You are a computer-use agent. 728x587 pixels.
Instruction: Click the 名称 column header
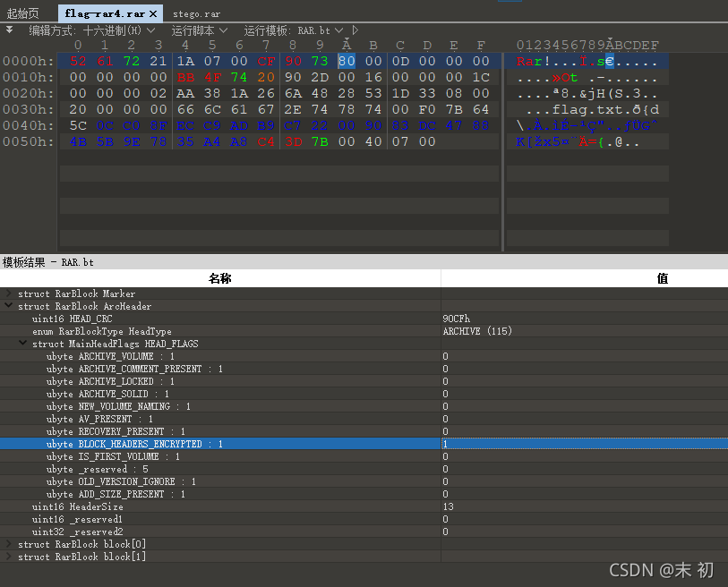tap(220, 278)
